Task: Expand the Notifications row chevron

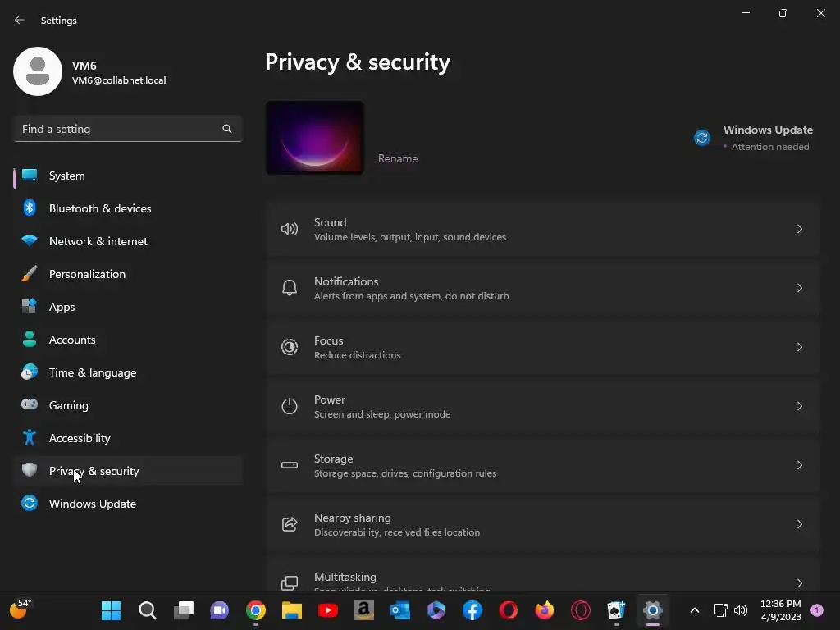Action: tap(799, 288)
